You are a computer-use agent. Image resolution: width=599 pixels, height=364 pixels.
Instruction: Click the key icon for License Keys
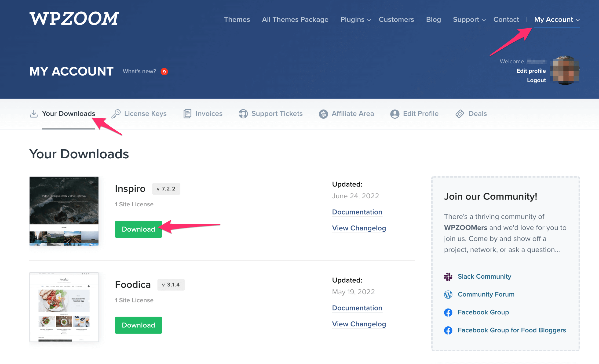coord(116,114)
